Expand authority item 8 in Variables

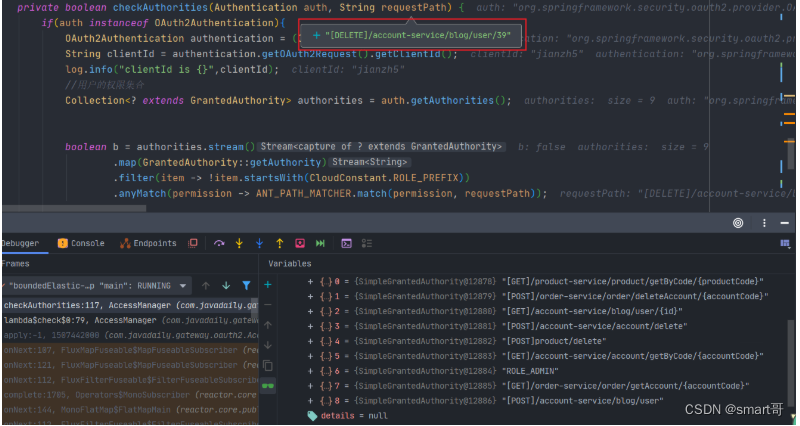tap(310, 400)
